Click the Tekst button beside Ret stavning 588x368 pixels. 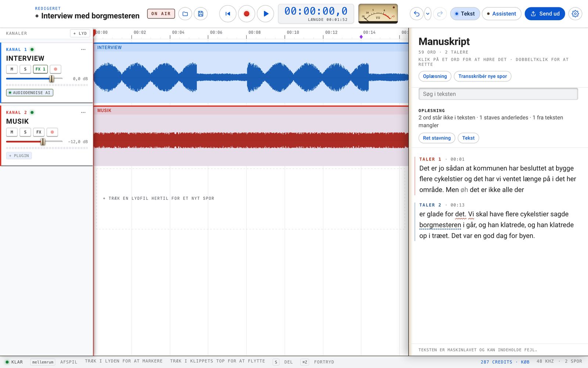(x=468, y=138)
